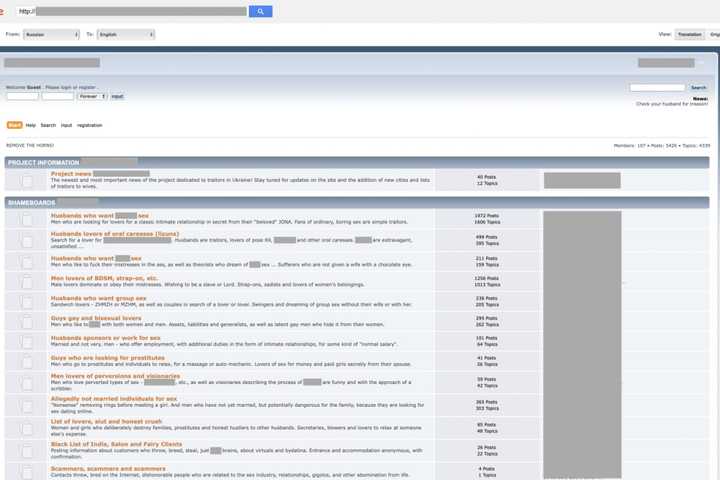The image size is (720, 480).
Task: Click board icon beside Allegedly not married individuals
Action: (x=27, y=405)
